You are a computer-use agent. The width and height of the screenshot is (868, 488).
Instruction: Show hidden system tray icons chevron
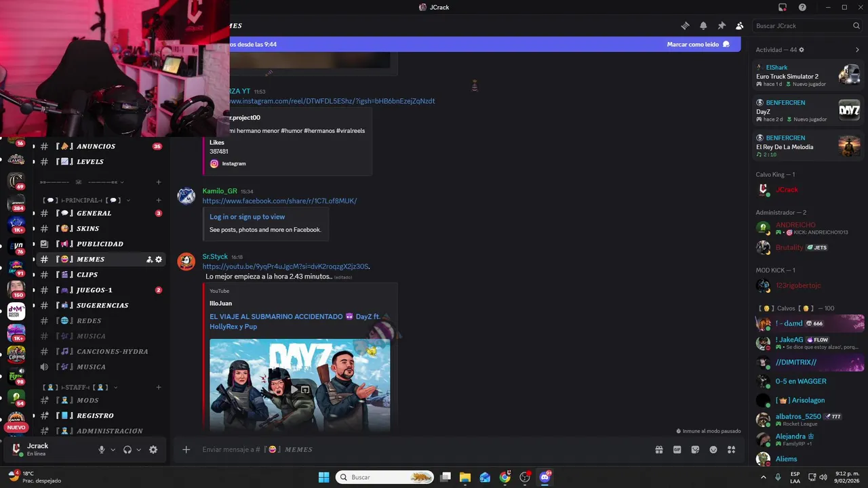pos(764,477)
